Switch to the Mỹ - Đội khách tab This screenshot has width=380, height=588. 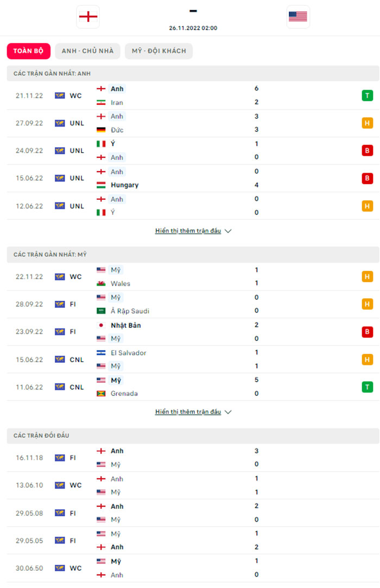pos(159,51)
